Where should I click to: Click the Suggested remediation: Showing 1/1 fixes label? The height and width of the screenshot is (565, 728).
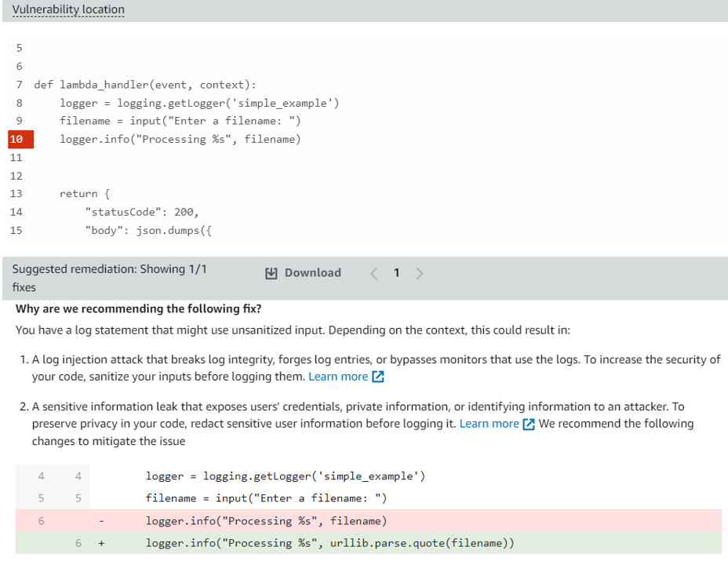coord(110,278)
